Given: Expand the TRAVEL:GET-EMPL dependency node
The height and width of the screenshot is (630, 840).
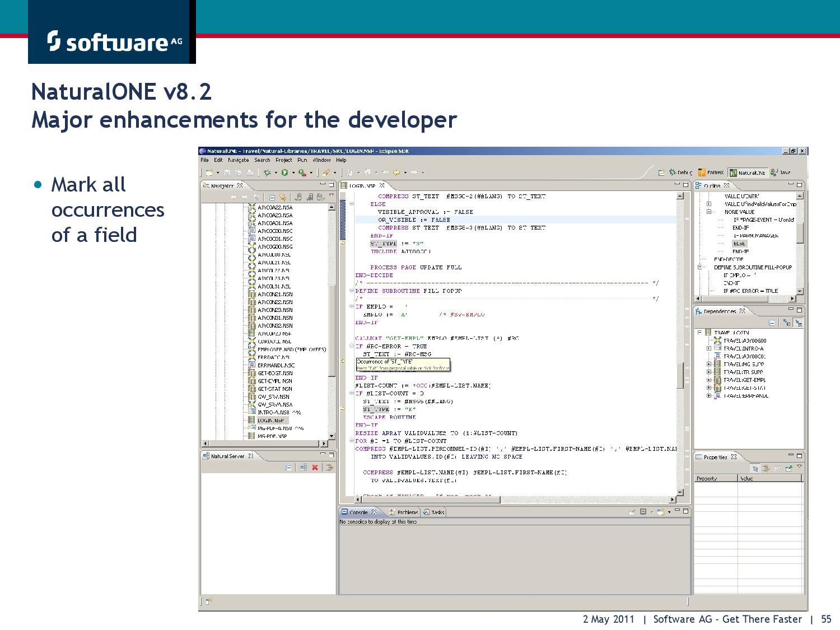Looking at the screenshot, I should [x=708, y=380].
